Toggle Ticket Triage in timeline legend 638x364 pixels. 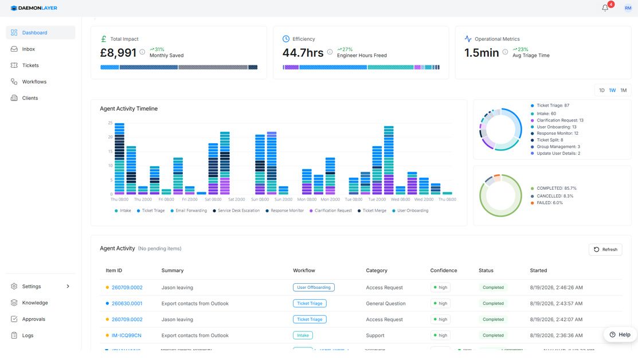click(151, 211)
